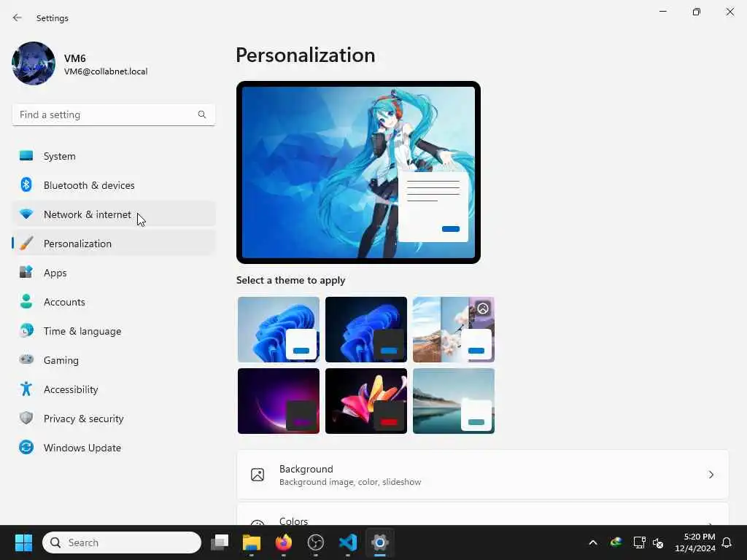Click in the Find a setting field
The width and height of the screenshot is (747, 560).
113,114
